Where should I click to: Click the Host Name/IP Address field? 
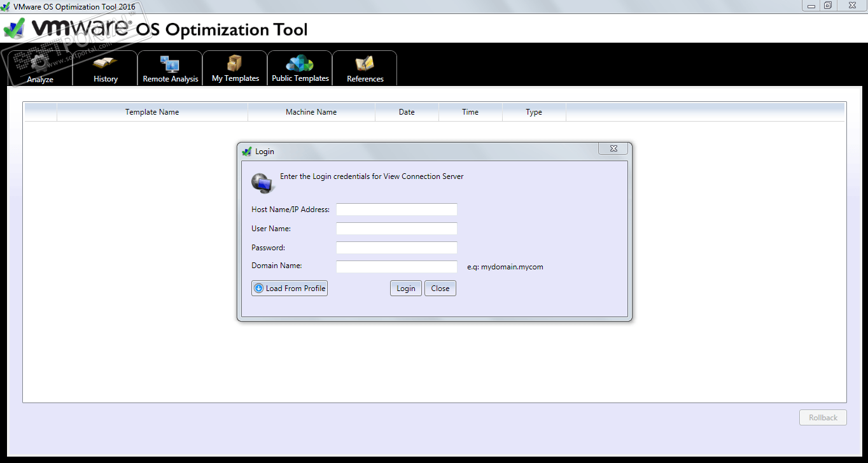[396, 210]
